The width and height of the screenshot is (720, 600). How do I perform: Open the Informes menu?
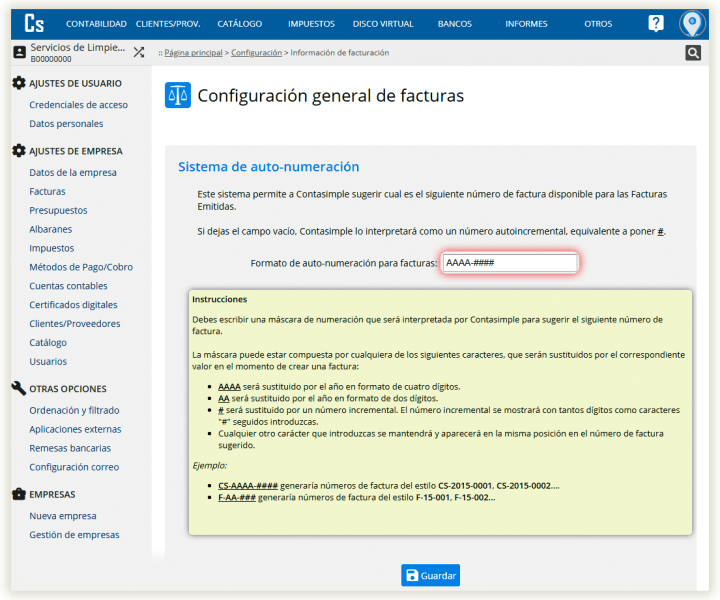pyautogui.click(x=526, y=24)
